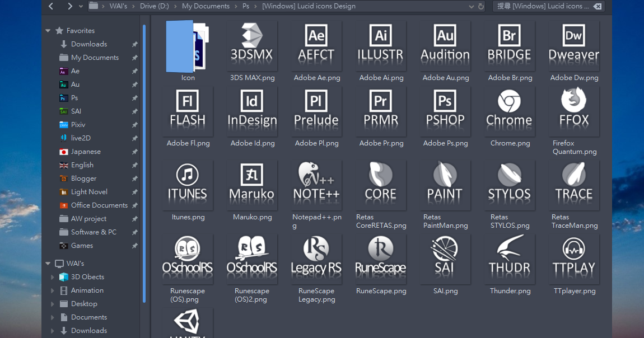The image size is (644, 338).
Task: Navigate back with the back arrow icon
Action: 50,7
